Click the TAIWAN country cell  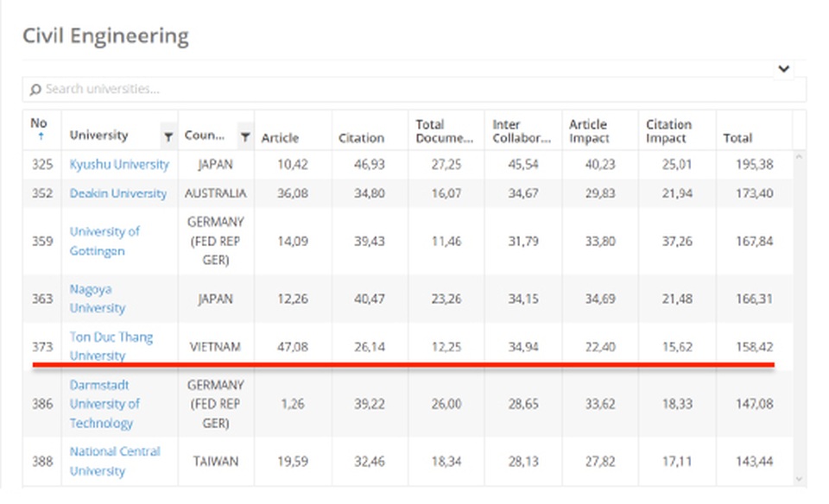click(216, 462)
